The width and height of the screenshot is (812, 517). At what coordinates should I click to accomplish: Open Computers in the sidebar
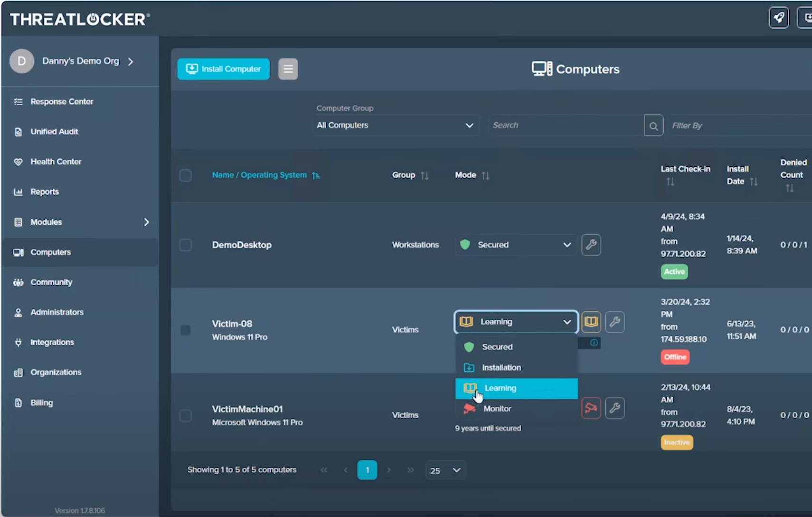pyautogui.click(x=80, y=252)
